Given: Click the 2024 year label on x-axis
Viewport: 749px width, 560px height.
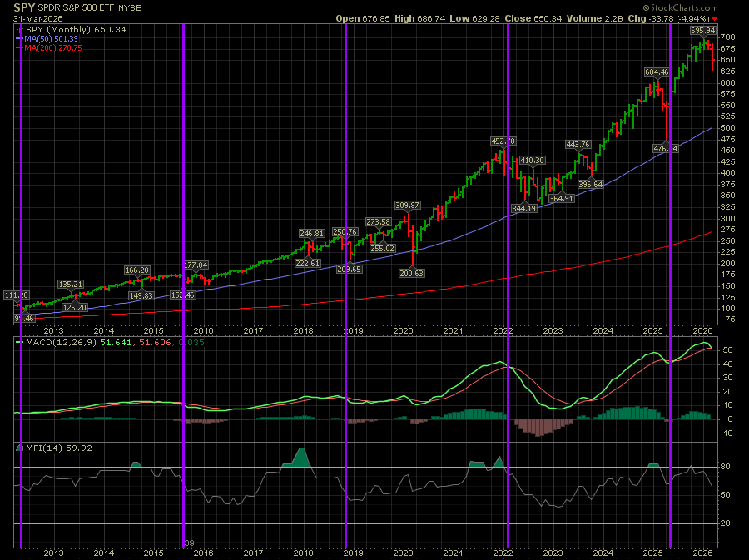Looking at the screenshot, I should coord(603,552).
